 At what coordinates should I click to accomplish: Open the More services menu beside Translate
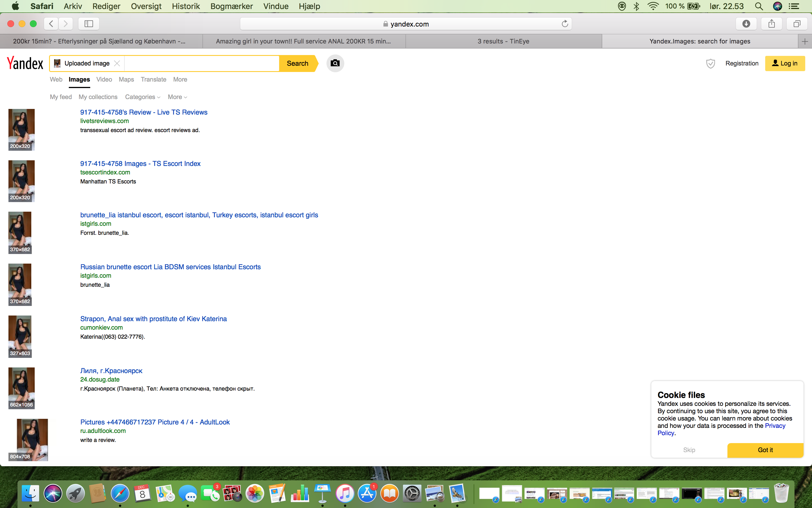180,79
